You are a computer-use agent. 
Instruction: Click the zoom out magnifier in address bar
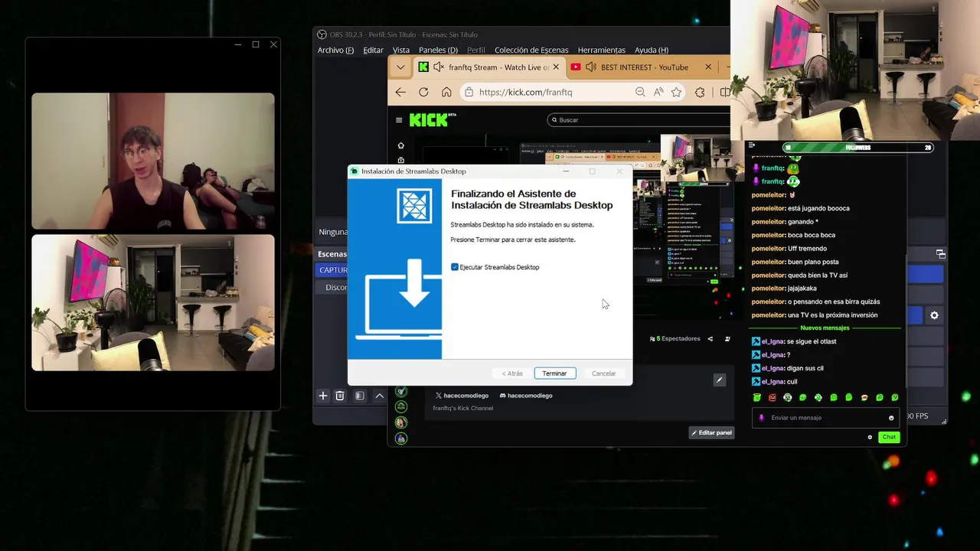pyautogui.click(x=640, y=92)
